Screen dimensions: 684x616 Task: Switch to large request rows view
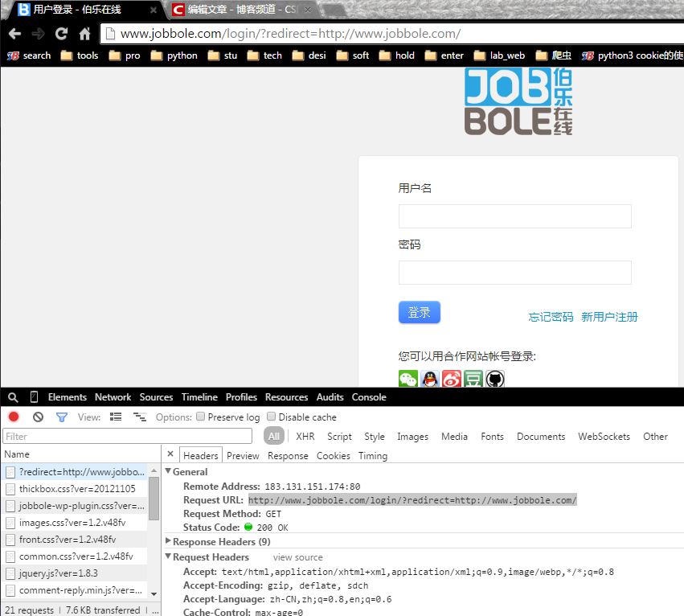pyautogui.click(x=116, y=417)
